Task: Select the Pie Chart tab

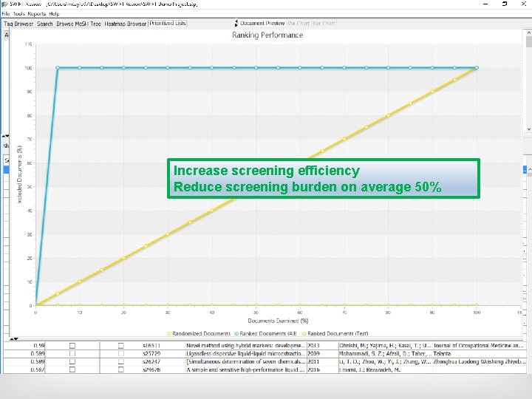Action: coord(299,24)
